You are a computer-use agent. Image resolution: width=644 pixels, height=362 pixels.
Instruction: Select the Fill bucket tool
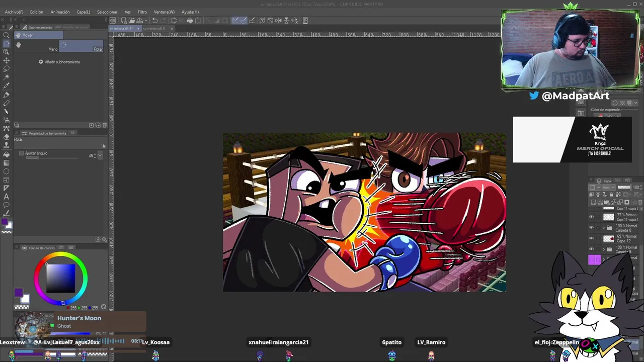pos(7,154)
